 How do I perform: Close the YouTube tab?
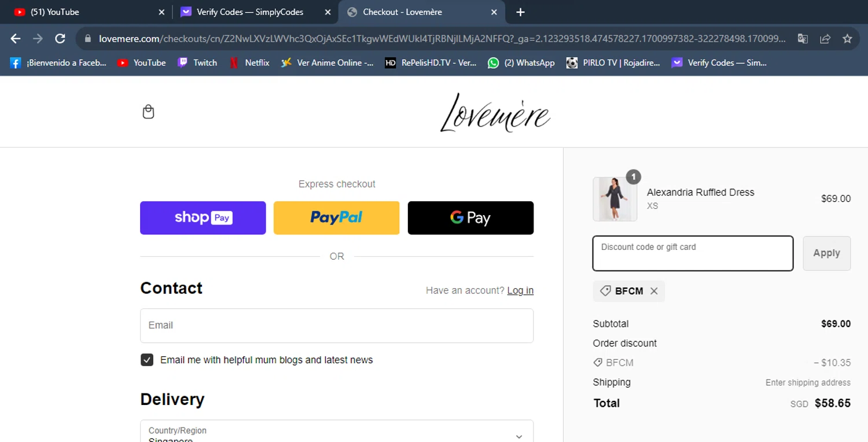tap(161, 12)
